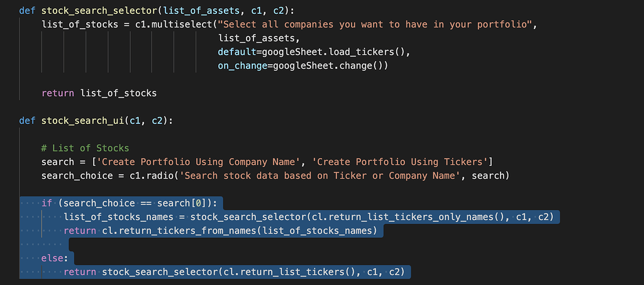Viewport: 644px width, 285px height.
Task: Click the list_of_stocks_names variable being assigned
Action: point(118,217)
